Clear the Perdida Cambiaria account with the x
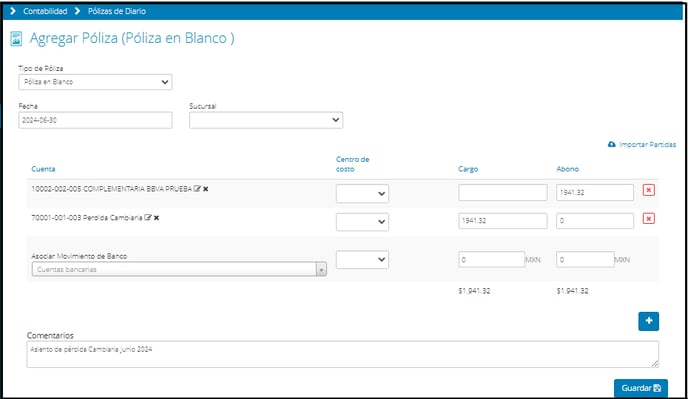Screen dimensions: 688x399 (156, 217)
